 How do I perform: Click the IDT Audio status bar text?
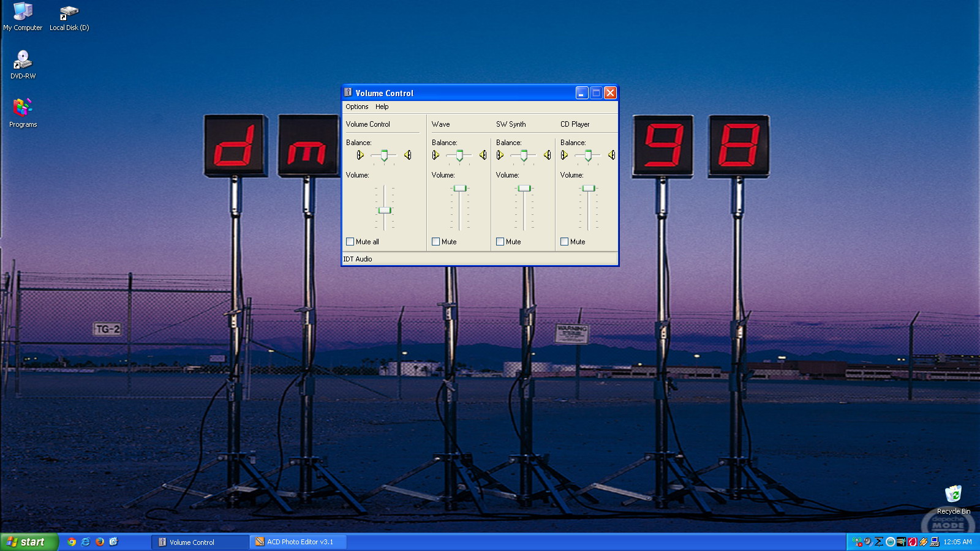coord(358,259)
